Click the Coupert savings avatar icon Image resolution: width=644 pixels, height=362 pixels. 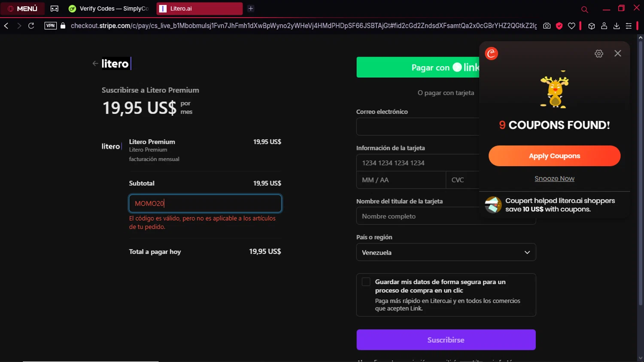493,205
